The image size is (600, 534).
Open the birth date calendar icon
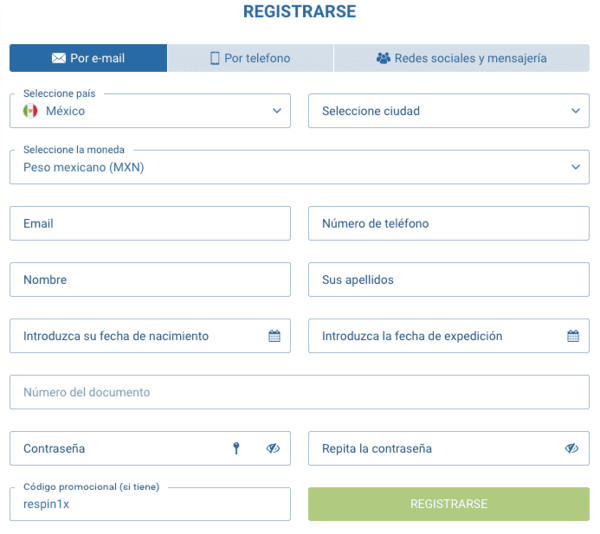pos(274,336)
